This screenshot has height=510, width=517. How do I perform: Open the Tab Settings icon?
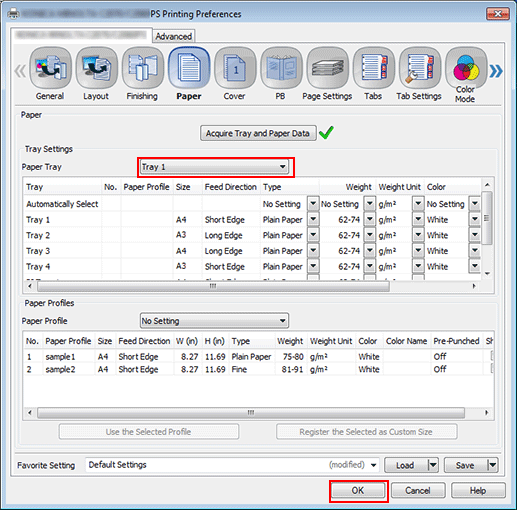pos(420,68)
